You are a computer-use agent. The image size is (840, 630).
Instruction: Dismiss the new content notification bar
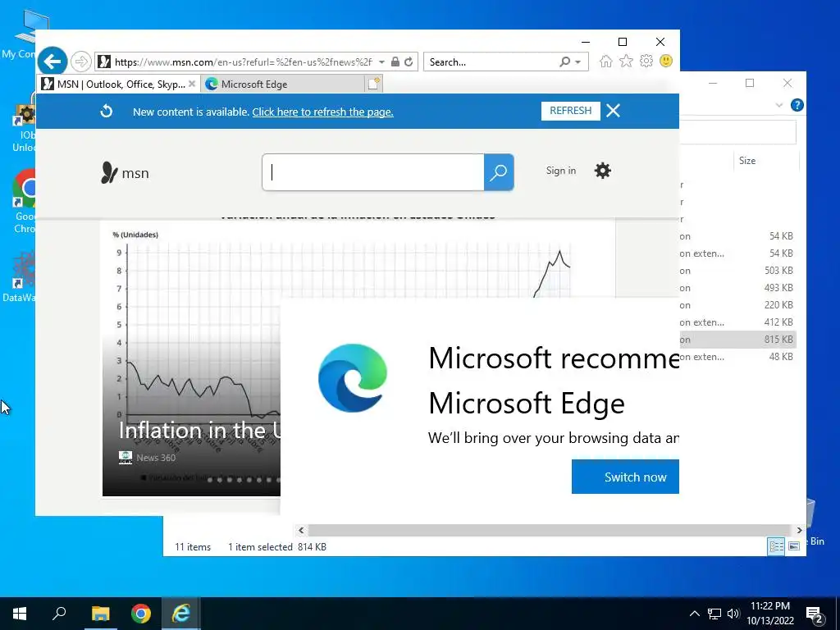[x=614, y=111]
